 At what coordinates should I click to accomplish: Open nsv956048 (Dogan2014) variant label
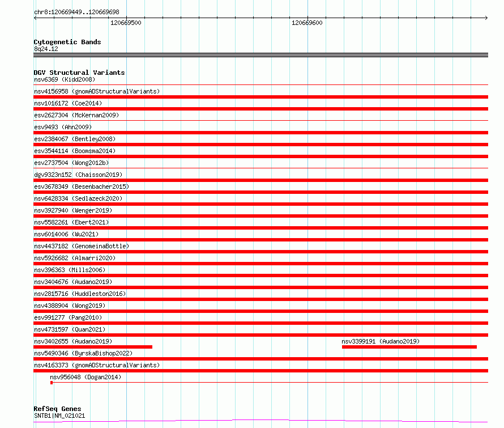86,377
